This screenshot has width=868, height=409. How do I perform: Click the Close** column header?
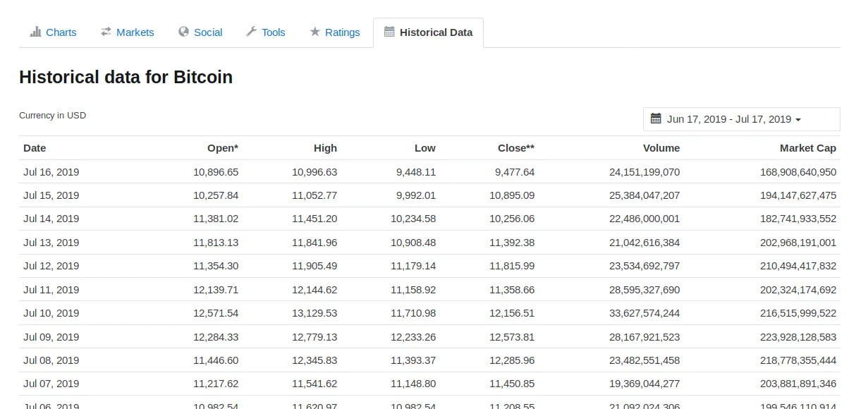click(516, 148)
